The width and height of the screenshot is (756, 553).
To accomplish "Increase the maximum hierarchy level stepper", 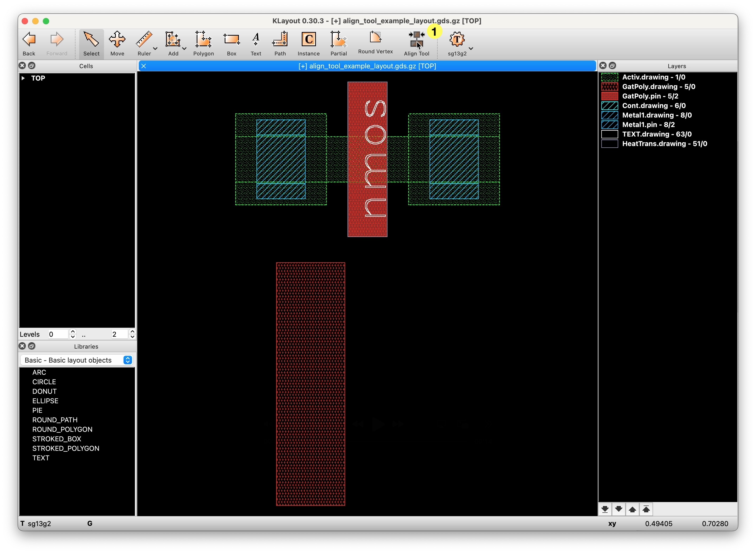I will (x=133, y=332).
